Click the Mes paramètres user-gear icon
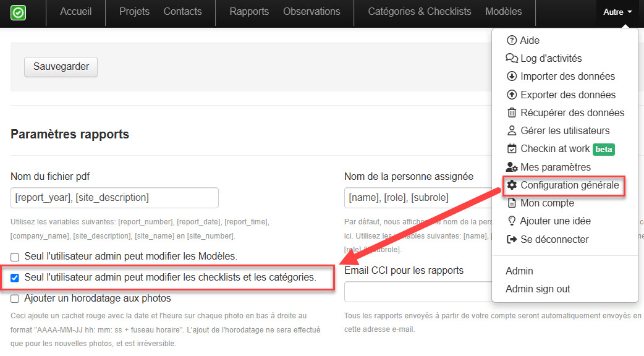 pos(511,167)
